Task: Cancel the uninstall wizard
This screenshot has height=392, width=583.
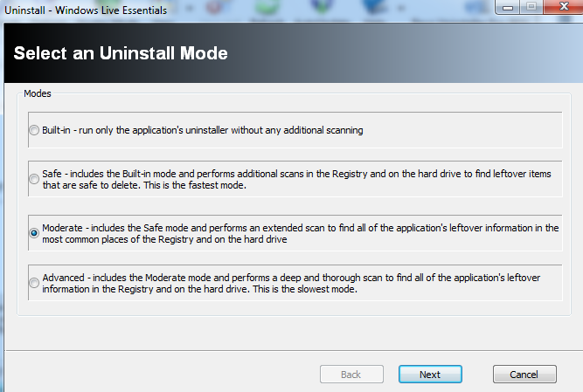Action: click(x=524, y=375)
